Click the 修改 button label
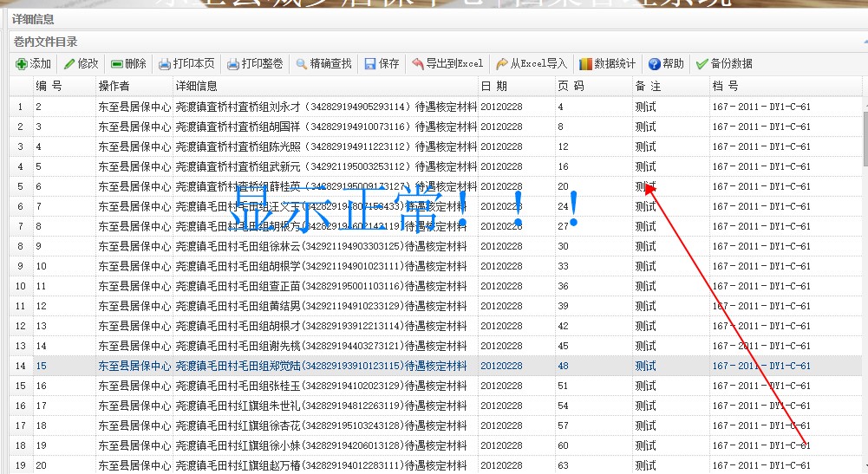 point(88,63)
